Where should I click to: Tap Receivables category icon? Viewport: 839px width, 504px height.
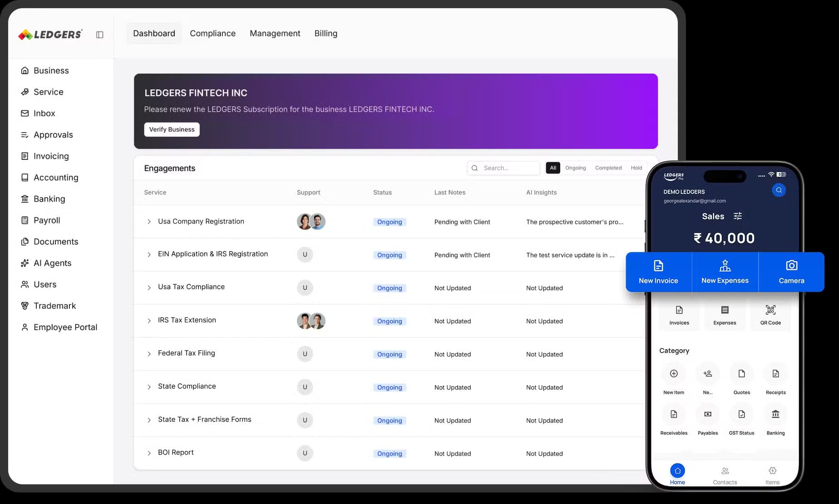click(674, 414)
